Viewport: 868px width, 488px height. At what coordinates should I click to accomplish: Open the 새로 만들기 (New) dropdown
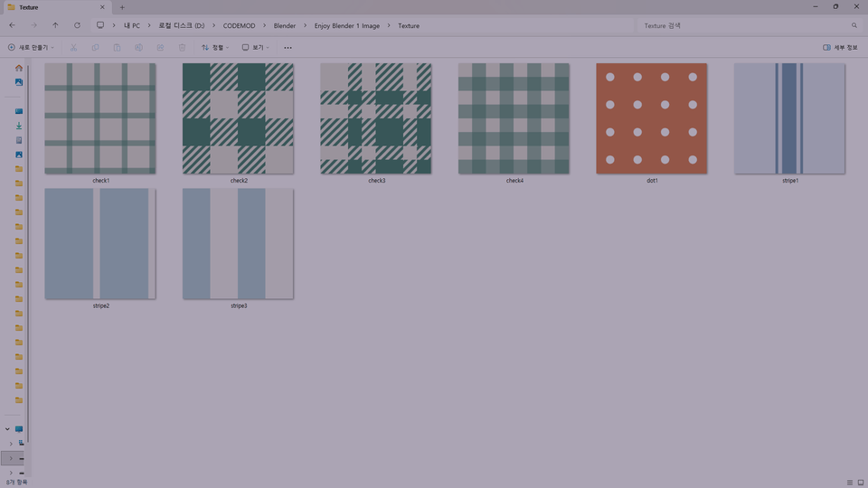pos(31,47)
